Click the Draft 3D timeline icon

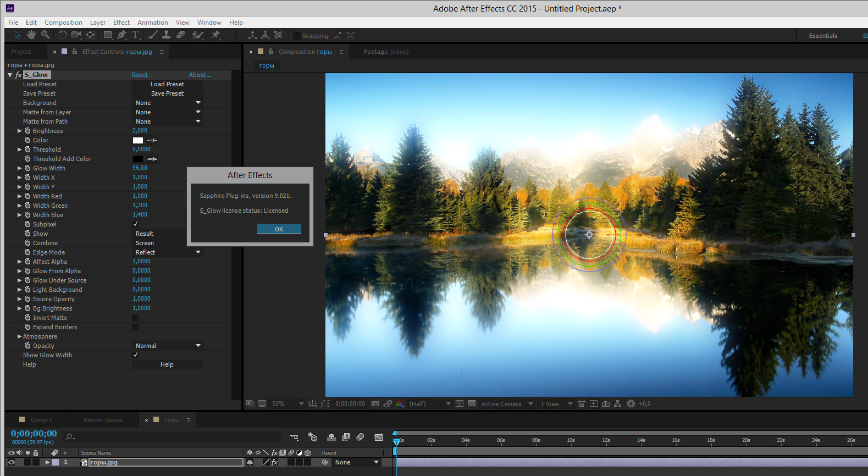tap(313, 437)
